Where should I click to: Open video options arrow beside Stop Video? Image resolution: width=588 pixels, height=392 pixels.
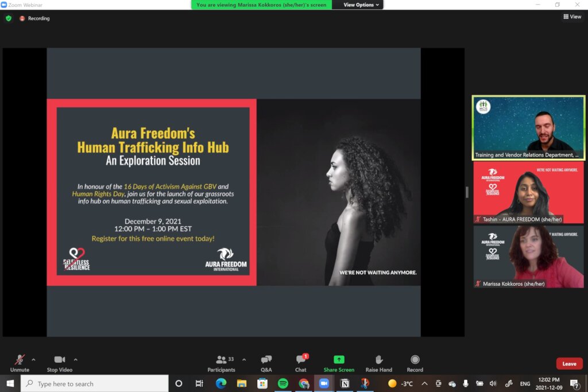click(x=76, y=360)
